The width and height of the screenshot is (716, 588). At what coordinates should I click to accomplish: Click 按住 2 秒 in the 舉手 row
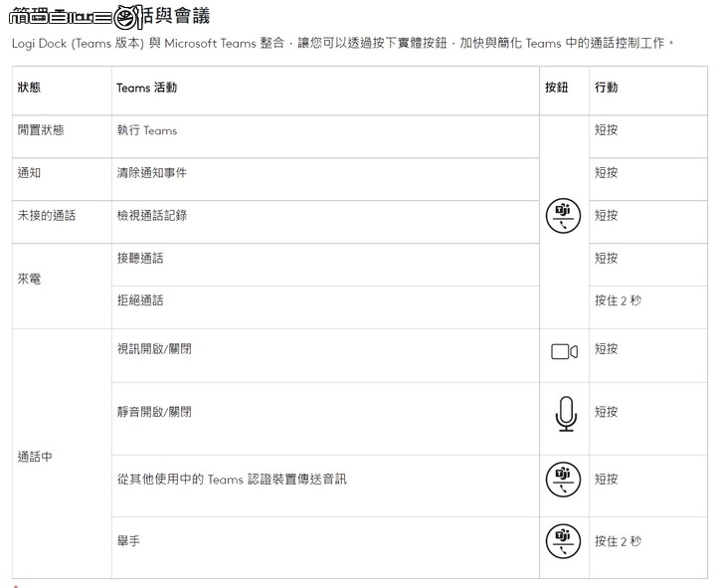click(618, 541)
